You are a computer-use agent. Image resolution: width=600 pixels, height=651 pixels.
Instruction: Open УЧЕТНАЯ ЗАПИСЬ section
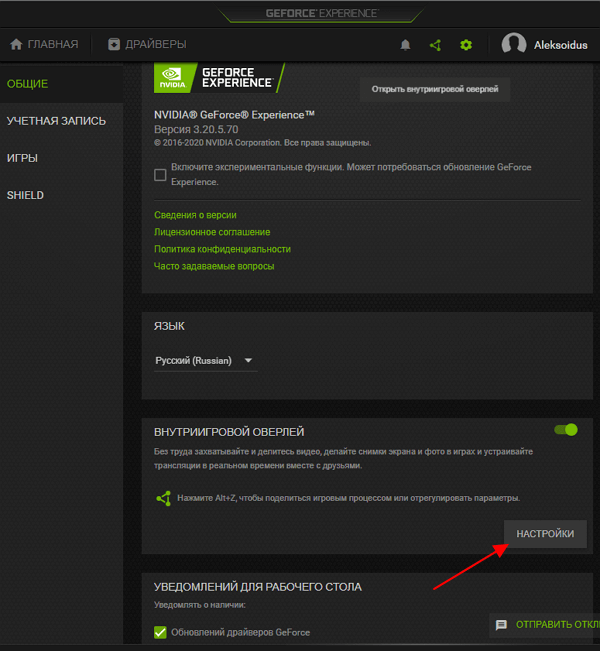tap(56, 121)
